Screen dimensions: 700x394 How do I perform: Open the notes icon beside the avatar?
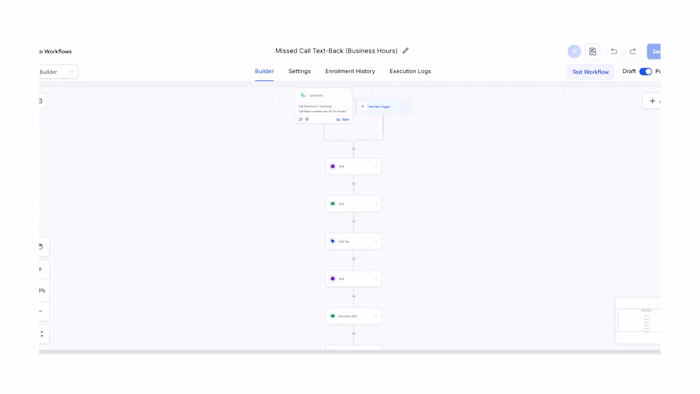(x=592, y=51)
